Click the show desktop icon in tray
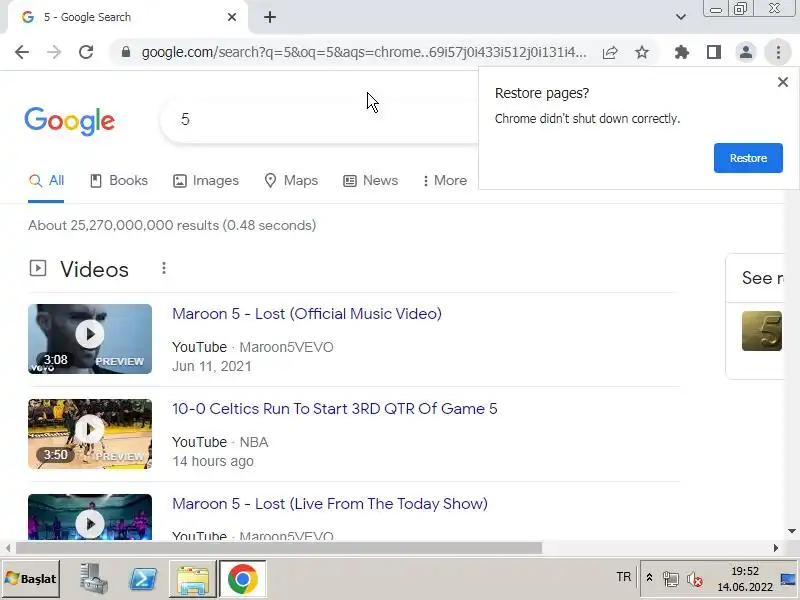800x600 pixels. [x=788, y=579]
